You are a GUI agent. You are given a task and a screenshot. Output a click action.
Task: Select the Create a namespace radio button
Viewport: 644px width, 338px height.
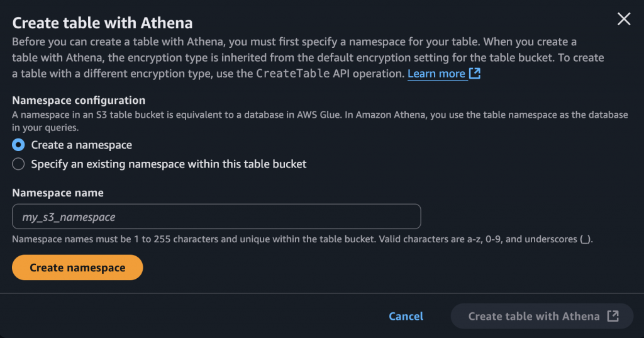pyautogui.click(x=19, y=145)
